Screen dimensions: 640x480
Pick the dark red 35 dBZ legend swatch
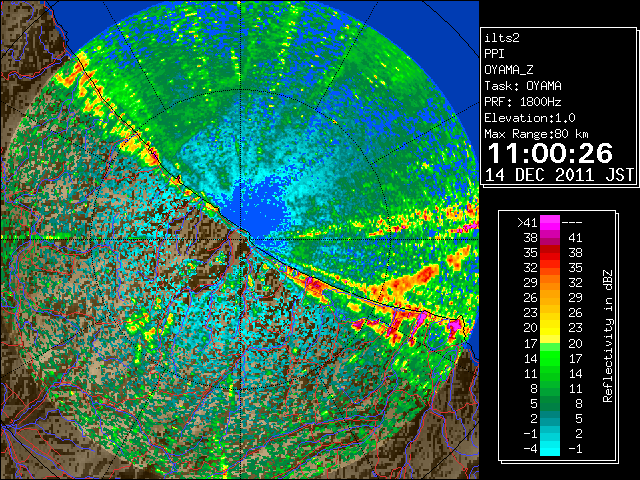coord(550,253)
